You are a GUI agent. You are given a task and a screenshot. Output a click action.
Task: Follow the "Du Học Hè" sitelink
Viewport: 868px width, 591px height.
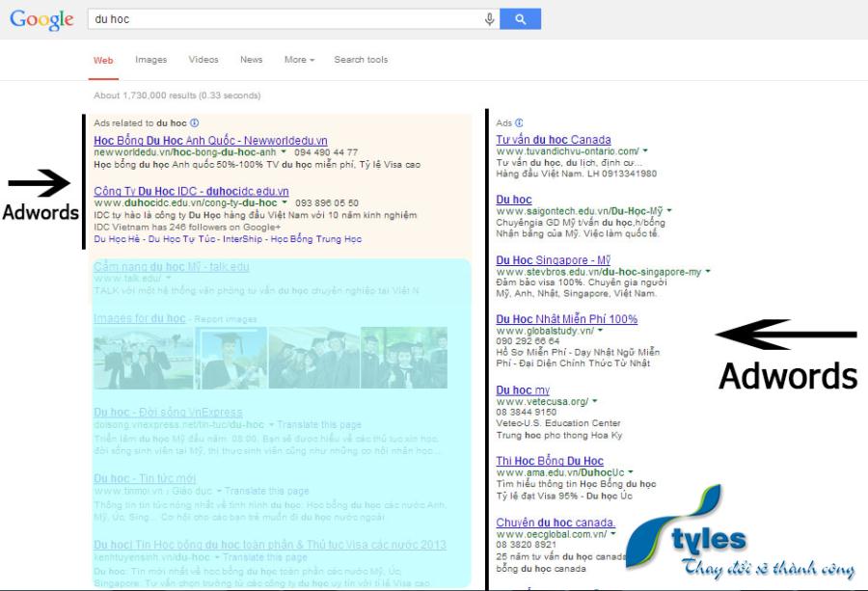coord(117,239)
